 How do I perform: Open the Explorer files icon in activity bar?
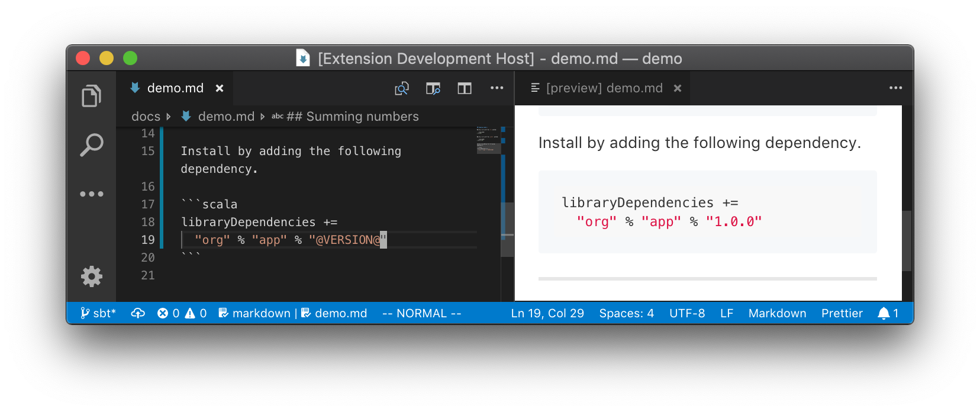coord(91,96)
